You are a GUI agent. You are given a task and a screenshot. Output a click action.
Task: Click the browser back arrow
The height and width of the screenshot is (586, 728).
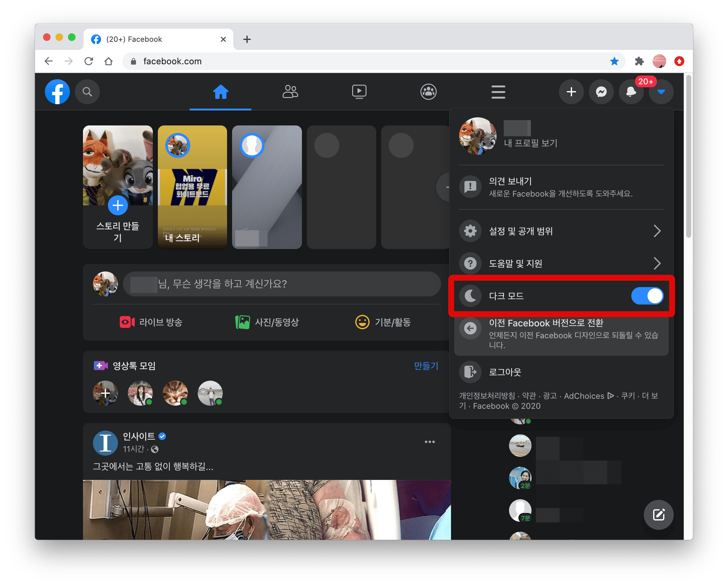tap(49, 61)
